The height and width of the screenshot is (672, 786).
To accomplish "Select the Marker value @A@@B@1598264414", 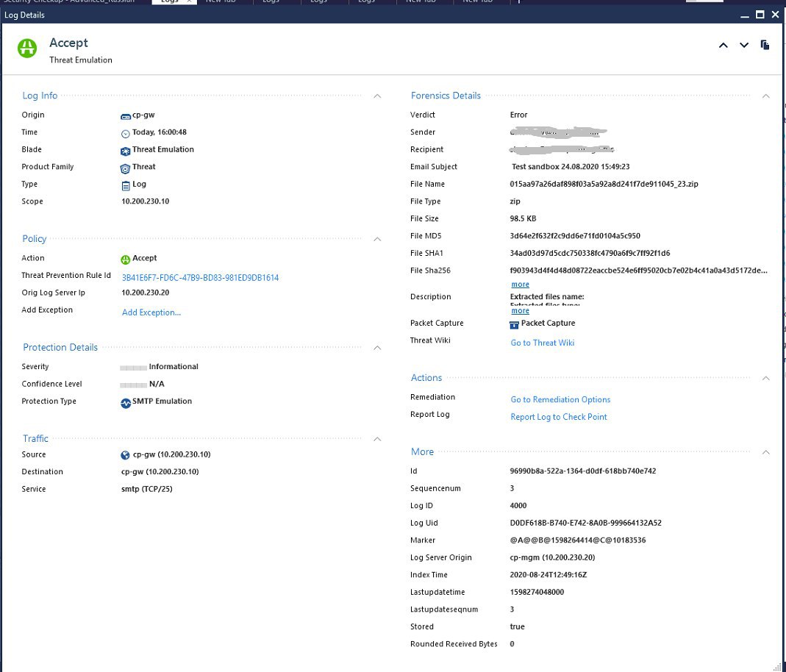I will 577,540.
